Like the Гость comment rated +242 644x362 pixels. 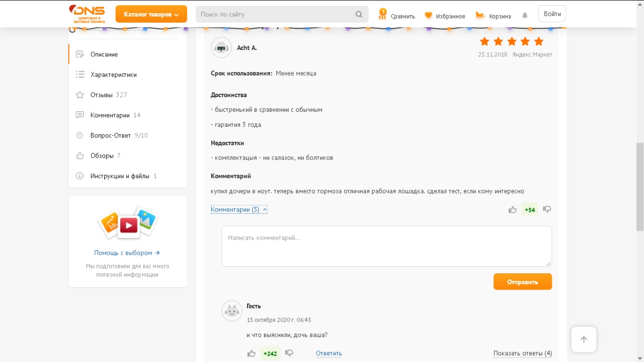point(252,353)
